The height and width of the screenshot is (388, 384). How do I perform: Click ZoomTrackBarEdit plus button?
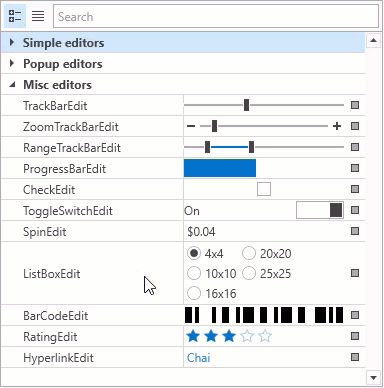point(337,126)
